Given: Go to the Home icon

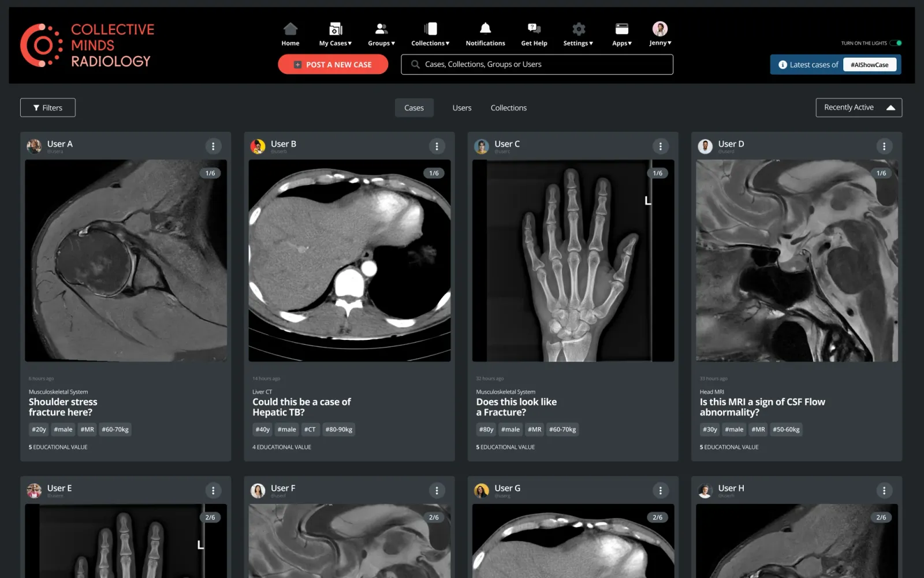Looking at the screenshot, I should [290, 29].
